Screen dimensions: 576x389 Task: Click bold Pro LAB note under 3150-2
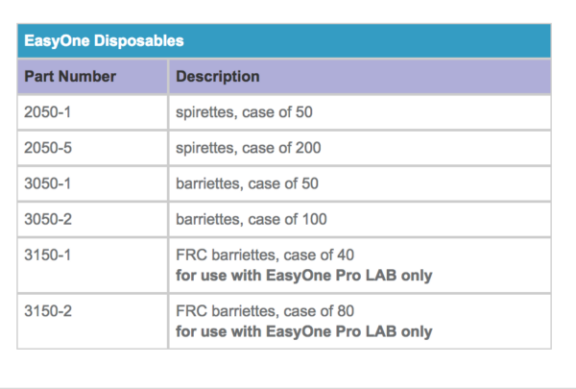[304, 332]
